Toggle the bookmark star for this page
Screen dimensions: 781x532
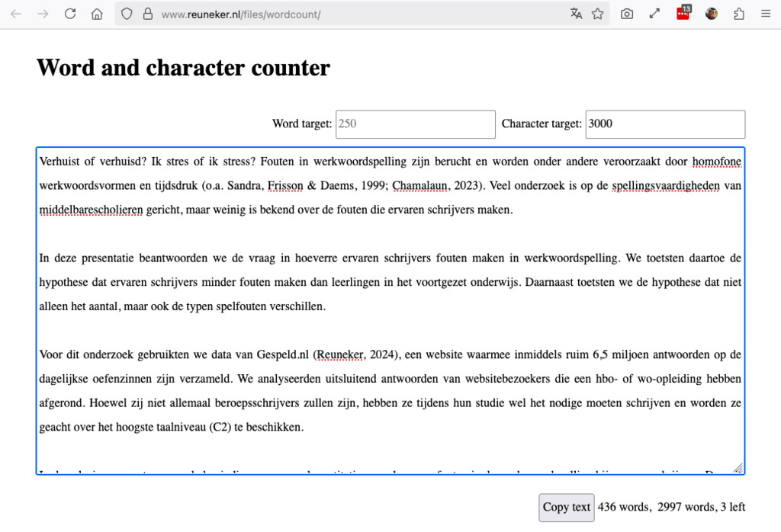(x=599, y=13)
